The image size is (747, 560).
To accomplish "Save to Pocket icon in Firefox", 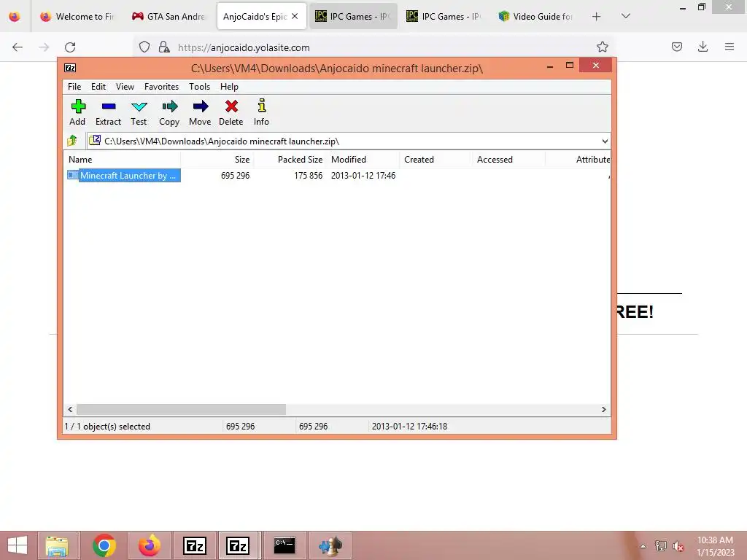I will click(676, 47).
